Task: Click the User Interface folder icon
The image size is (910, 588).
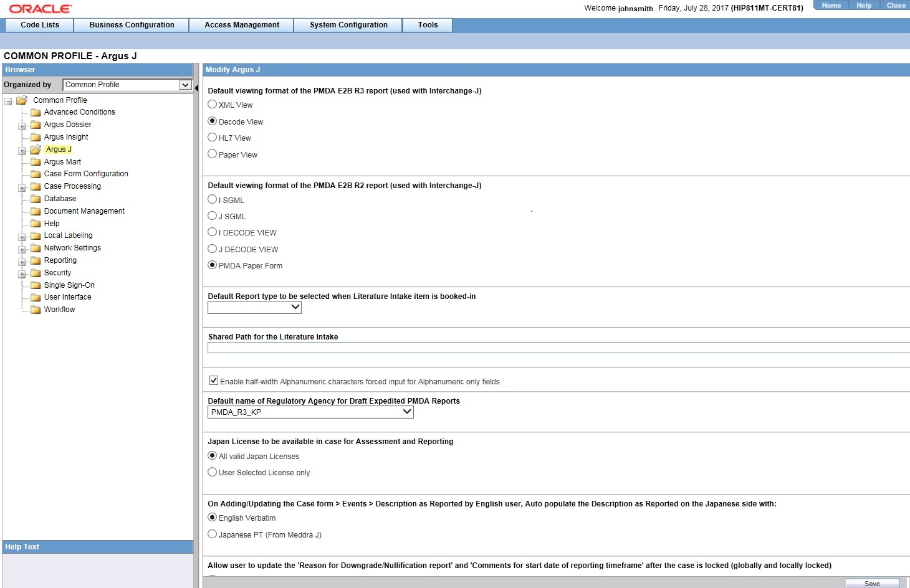Action: pos(36,298)
